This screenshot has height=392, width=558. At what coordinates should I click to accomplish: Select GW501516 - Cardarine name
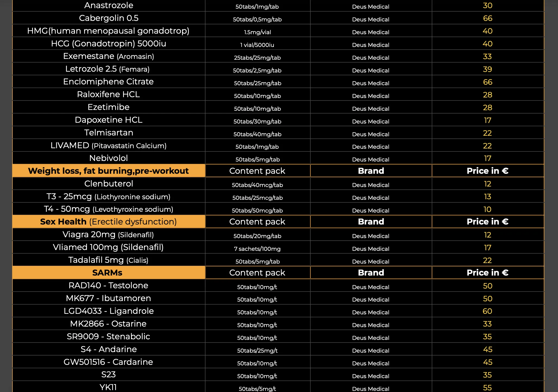click(x=108, y=362)
